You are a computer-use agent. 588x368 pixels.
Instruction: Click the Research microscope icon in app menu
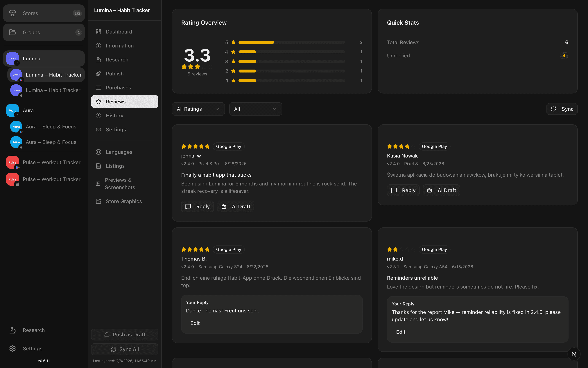click(x=98, y=60)
